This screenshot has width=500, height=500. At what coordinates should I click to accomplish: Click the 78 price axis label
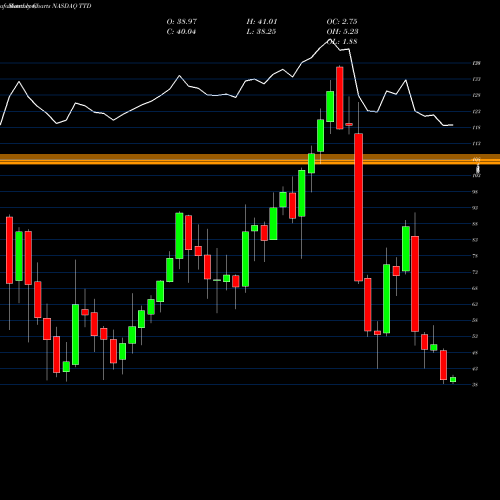coord(476,256)
